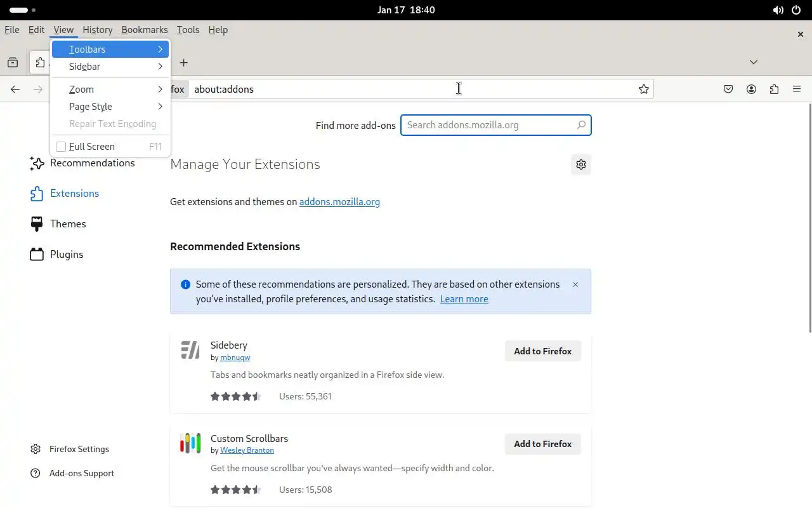Screen dimensions: 812x508
Task: Open the Activities pill in top bar
Action: 23,10
